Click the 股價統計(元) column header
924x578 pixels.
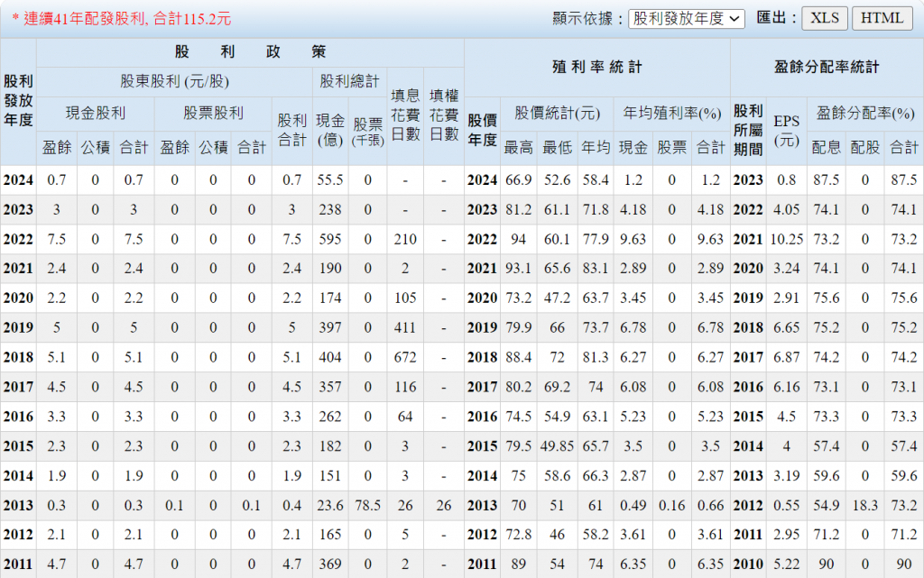[x=558, y=114]
